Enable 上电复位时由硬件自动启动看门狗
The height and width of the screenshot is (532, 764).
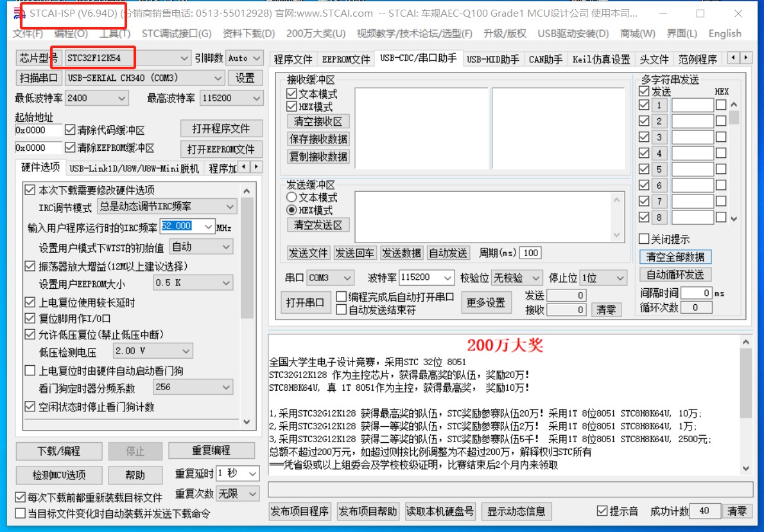coord(30,370)
